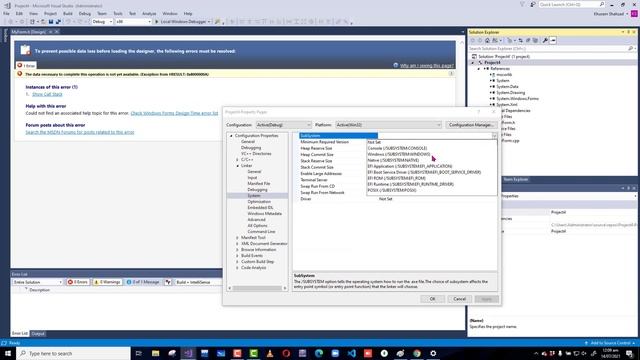Image resolution: width=640 pixels, height=360 pixels.
Task: Click Solution Explorer Properties wrench icon
Action: click(x=545, y=40)
